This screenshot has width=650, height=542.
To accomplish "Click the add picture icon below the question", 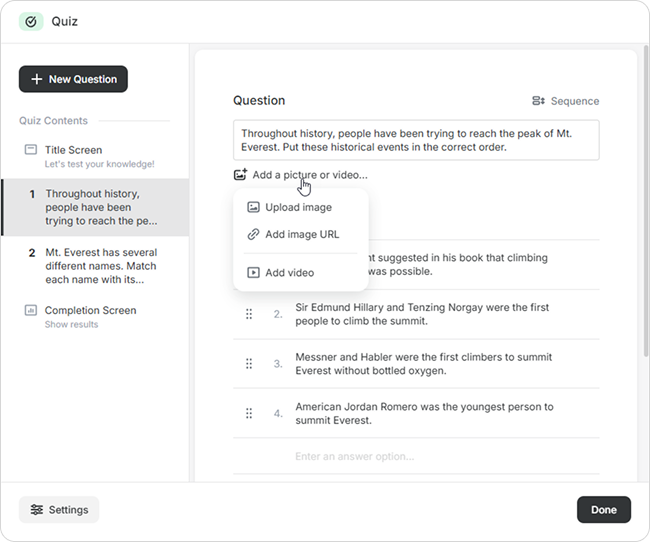I will (240, 175).
